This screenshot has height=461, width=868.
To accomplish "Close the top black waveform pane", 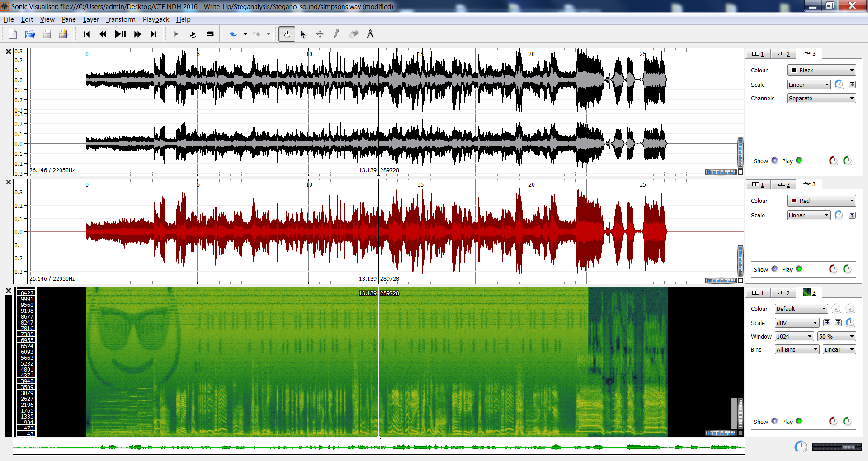I will point(8,52).
